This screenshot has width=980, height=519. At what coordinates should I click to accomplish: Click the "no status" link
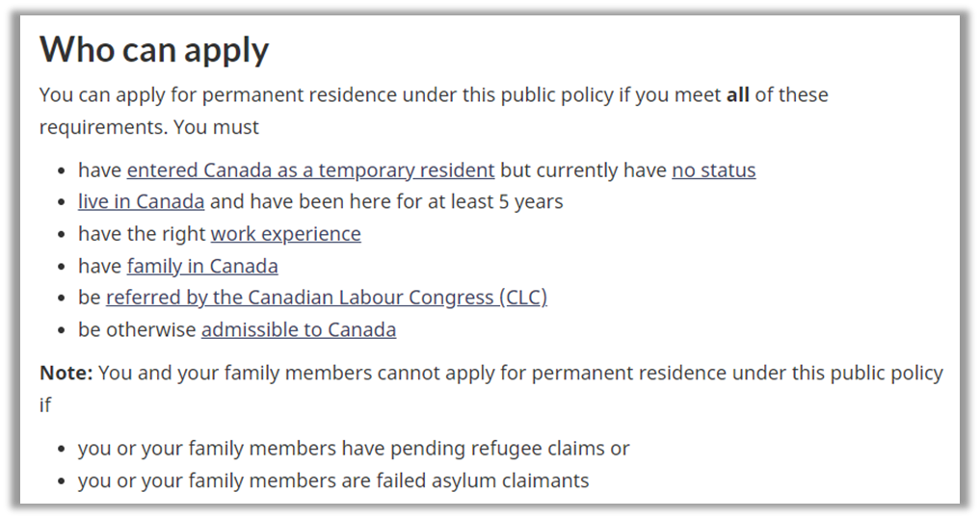(713, 170)
